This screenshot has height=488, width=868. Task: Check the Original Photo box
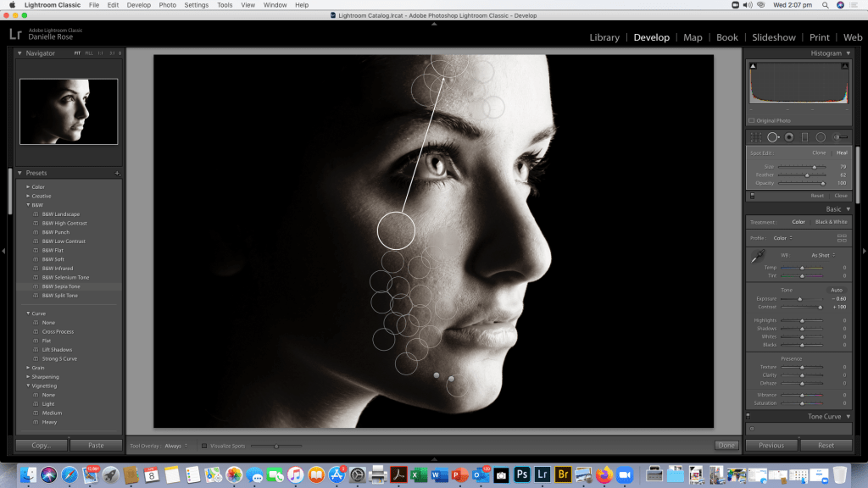(752, 120)
